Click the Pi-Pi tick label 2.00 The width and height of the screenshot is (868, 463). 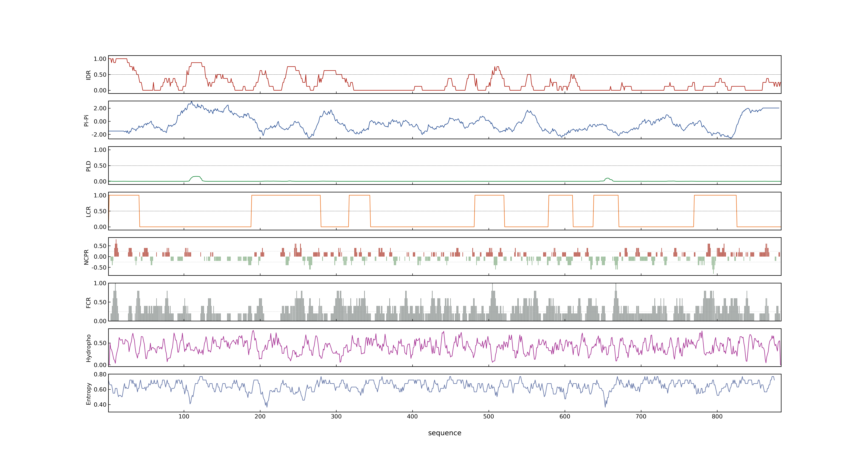coord(100,108)
